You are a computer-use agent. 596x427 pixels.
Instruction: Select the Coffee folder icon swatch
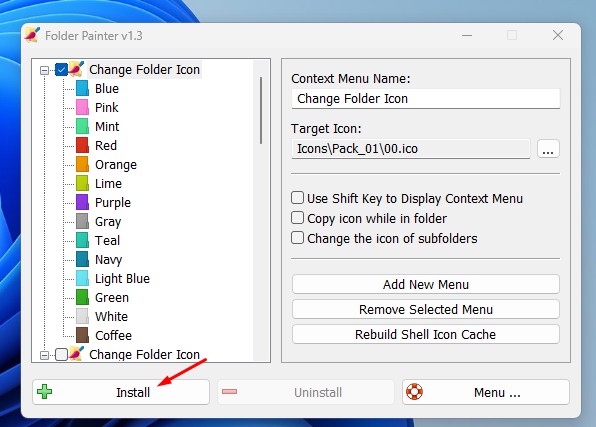[x=82, y=335]
